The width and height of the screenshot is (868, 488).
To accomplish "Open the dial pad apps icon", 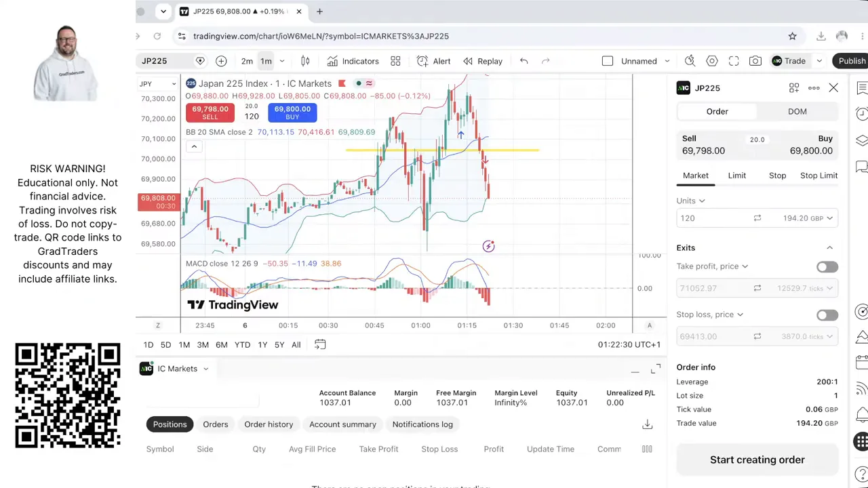I will (861, 442).
